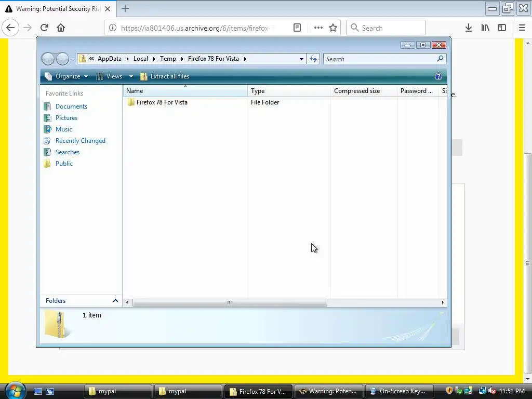Open address bar previous locations dropdown
This screenshot has width=532, height=399.
(x=301, y=59)
